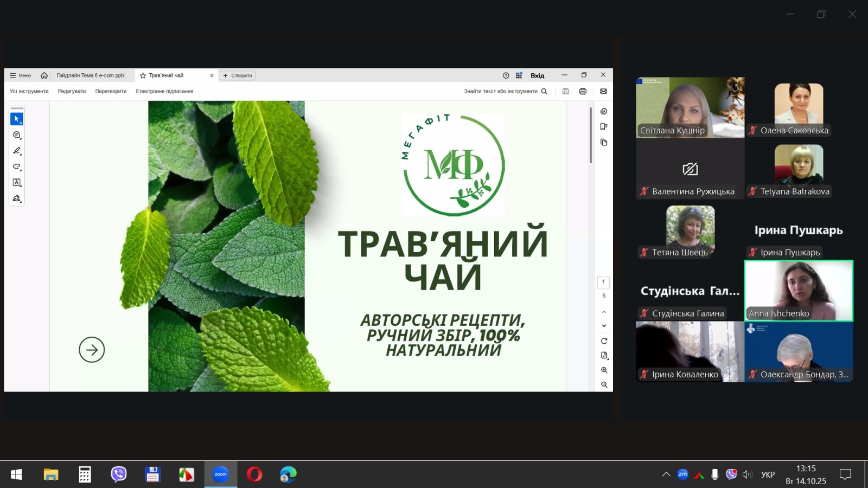Image resolution: width=868 pixels, height=488 pixels.
Task: Switch to Гайдлайн Тема 6 e-com.pptx tab
Action: [x=91, y=75]
